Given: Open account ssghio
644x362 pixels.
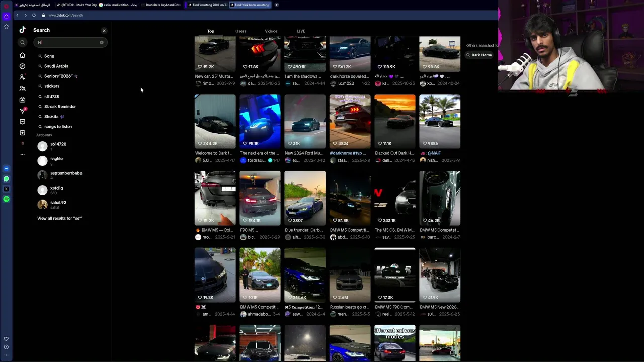Looking at the screenshot, I should tap(70, 160).
